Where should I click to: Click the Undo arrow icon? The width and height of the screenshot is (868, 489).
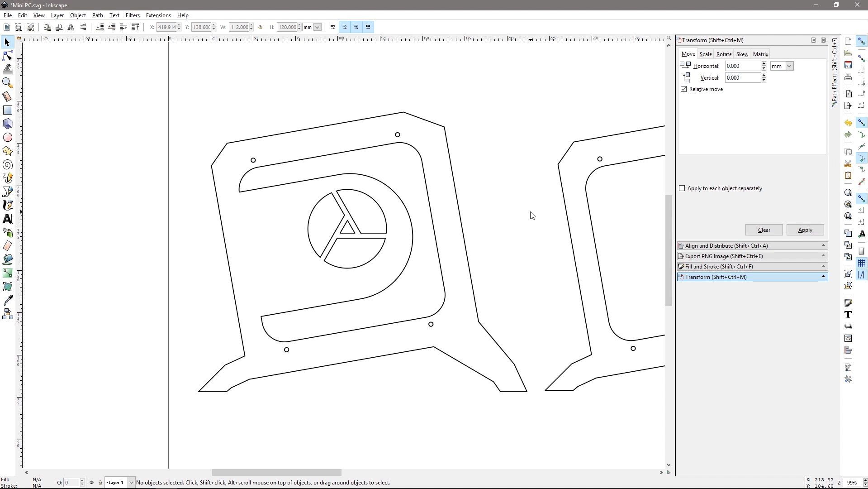coord(848,123)
